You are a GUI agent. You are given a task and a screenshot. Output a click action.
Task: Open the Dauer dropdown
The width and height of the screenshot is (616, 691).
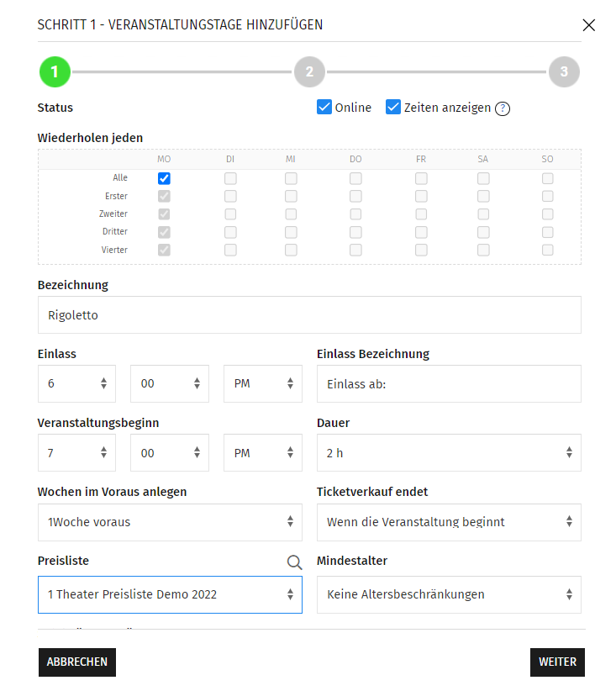tap(448, 452)
